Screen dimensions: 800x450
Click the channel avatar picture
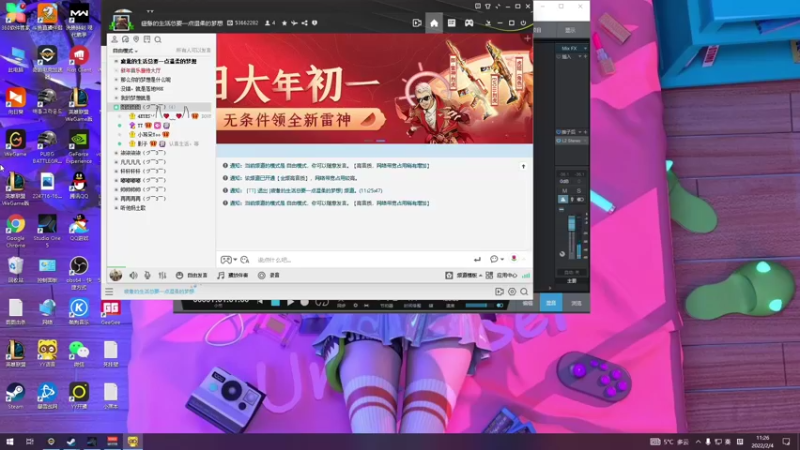121,21
